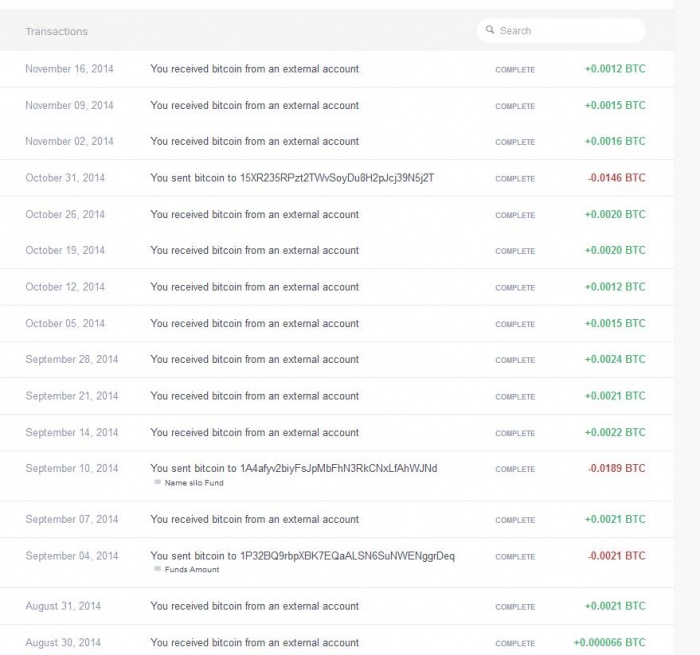Open the August 31, 2014 received transaction

[254, 606]
